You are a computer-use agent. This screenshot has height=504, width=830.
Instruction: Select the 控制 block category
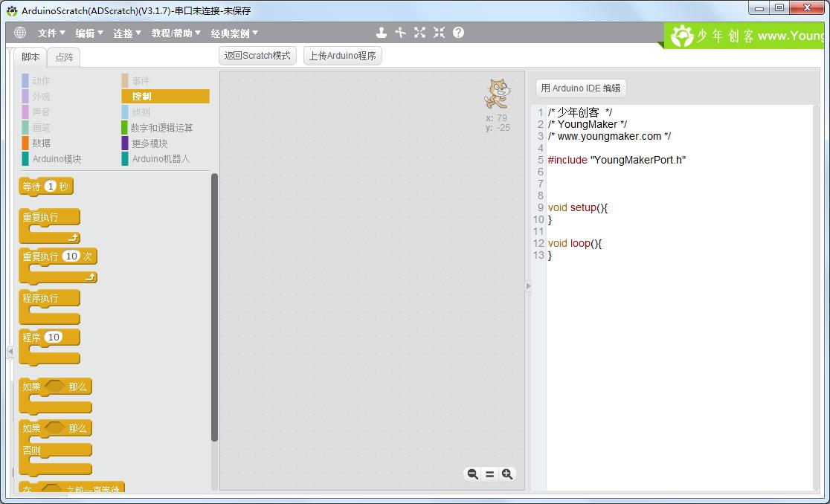click(165, 96)
